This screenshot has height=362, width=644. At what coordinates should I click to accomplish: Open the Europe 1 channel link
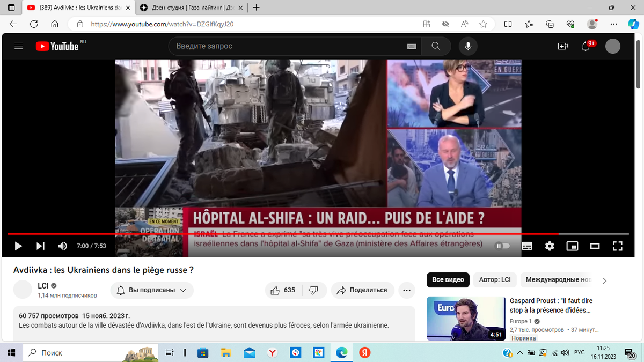point(521,322)
